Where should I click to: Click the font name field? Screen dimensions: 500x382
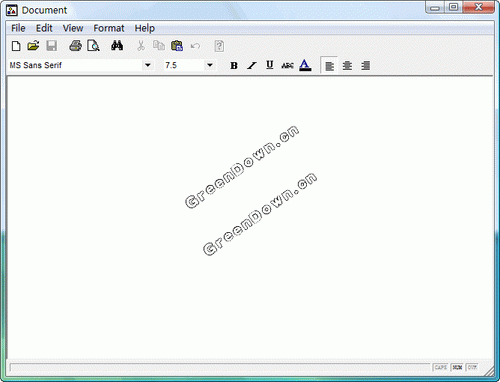pyautogui.click(x=75, y=65)
